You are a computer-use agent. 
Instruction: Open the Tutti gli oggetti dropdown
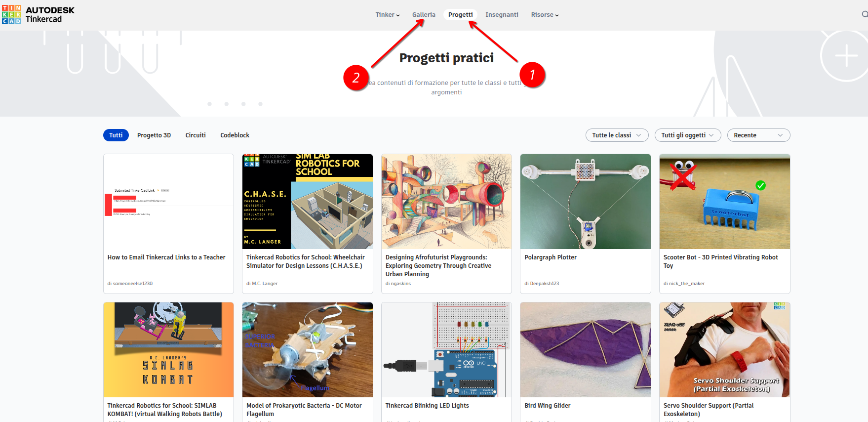tap(688, 135)
